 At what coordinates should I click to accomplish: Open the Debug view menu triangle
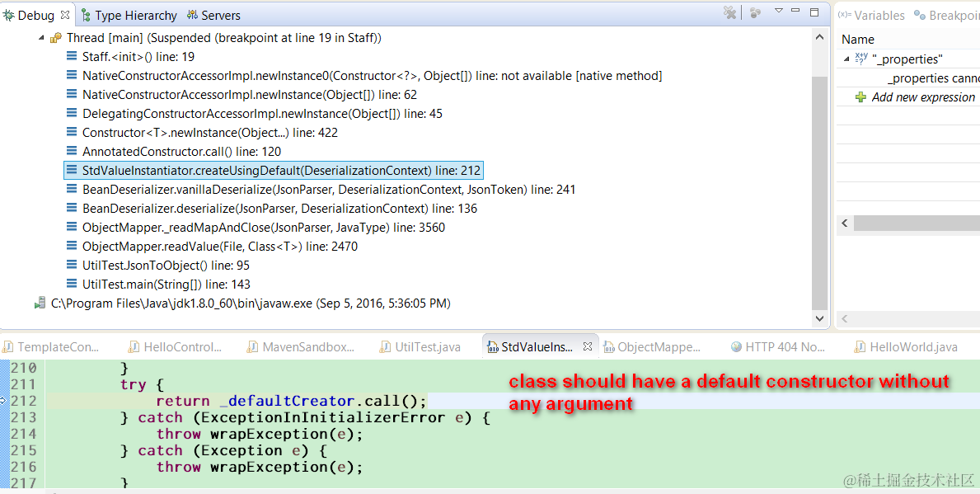779,11
